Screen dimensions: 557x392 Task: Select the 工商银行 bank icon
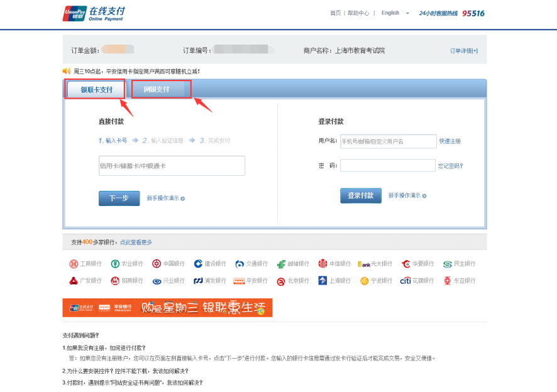(73, 264)
